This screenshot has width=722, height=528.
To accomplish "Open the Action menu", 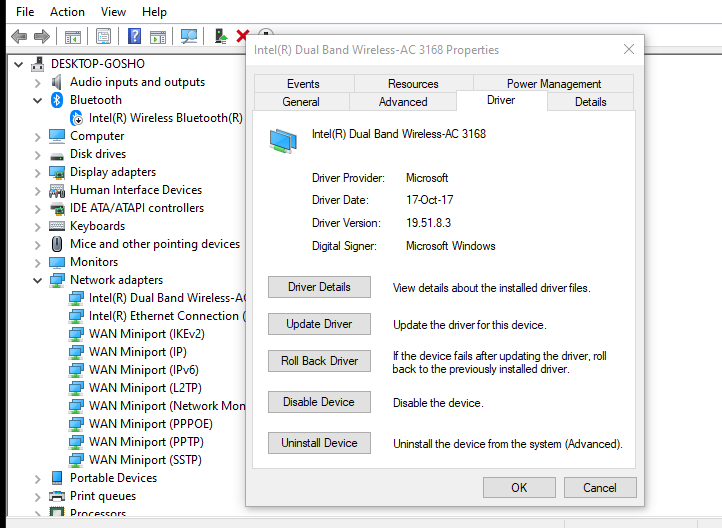I will pyautogui.click(x=67, y=12).
